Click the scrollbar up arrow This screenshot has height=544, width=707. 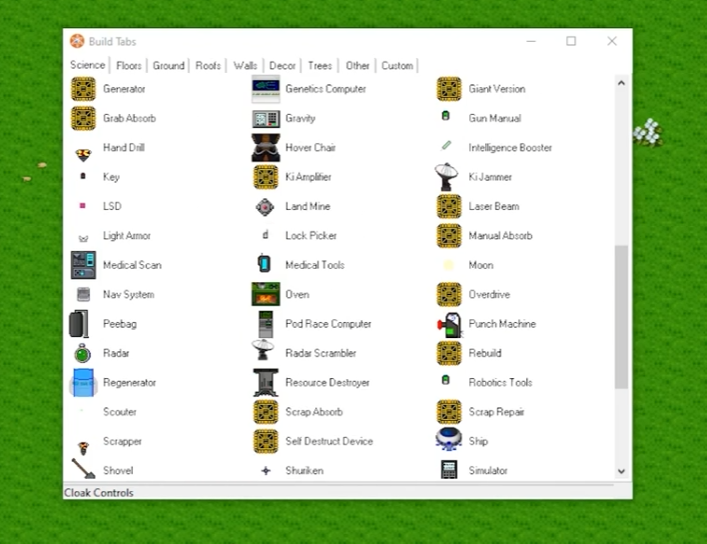[x=621, y=83]
